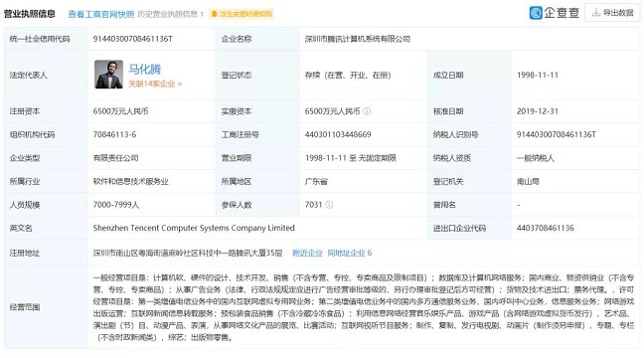
Task: Select staff size 7000-7999人
Action: tap(116, 204)
